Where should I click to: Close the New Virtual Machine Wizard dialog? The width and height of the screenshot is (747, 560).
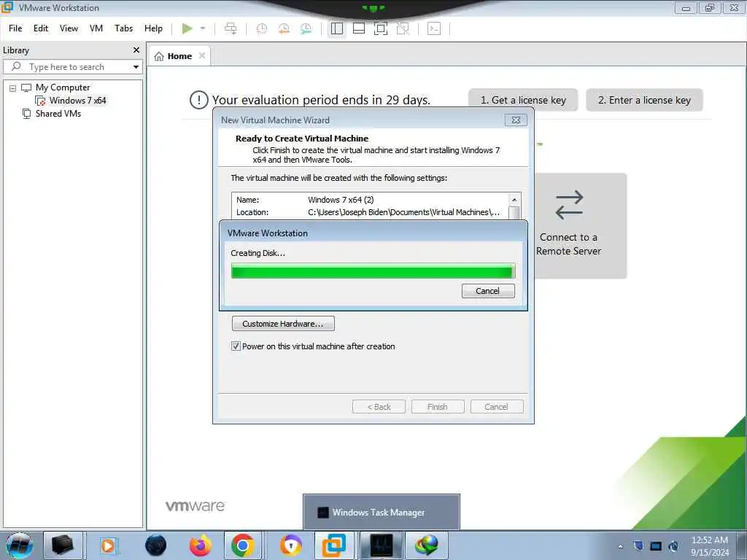(516, 120)
